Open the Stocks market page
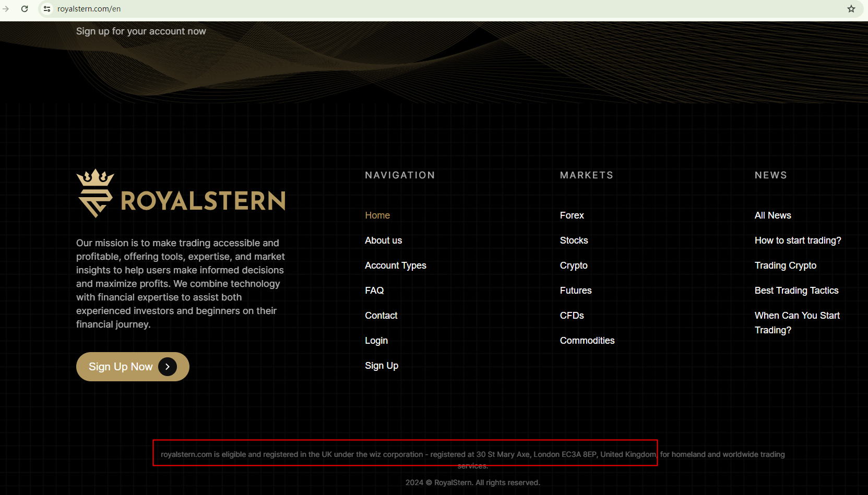Image resolution: width=868 pixels, height=495 pixels. [x=574, y=240]
